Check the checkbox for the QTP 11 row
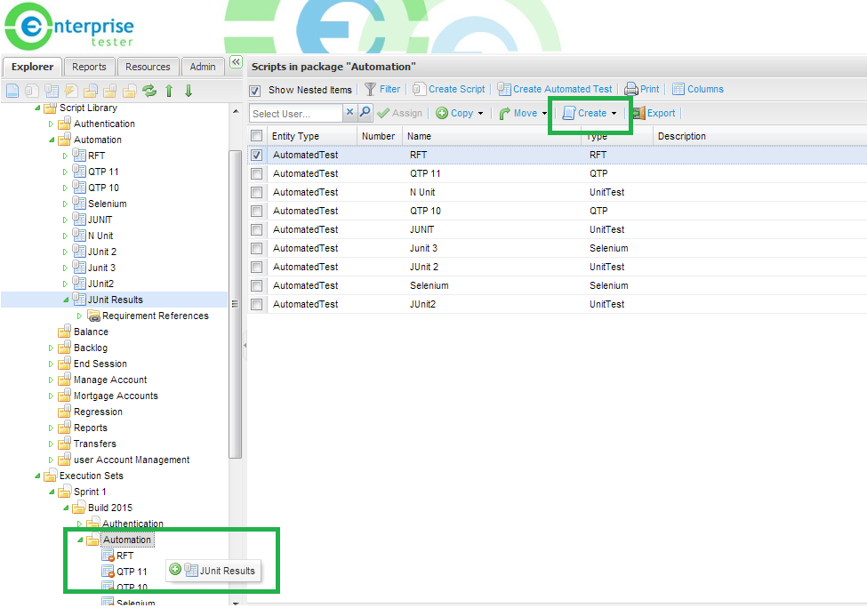This screenshot has width=867, height=616. [257, 173]
